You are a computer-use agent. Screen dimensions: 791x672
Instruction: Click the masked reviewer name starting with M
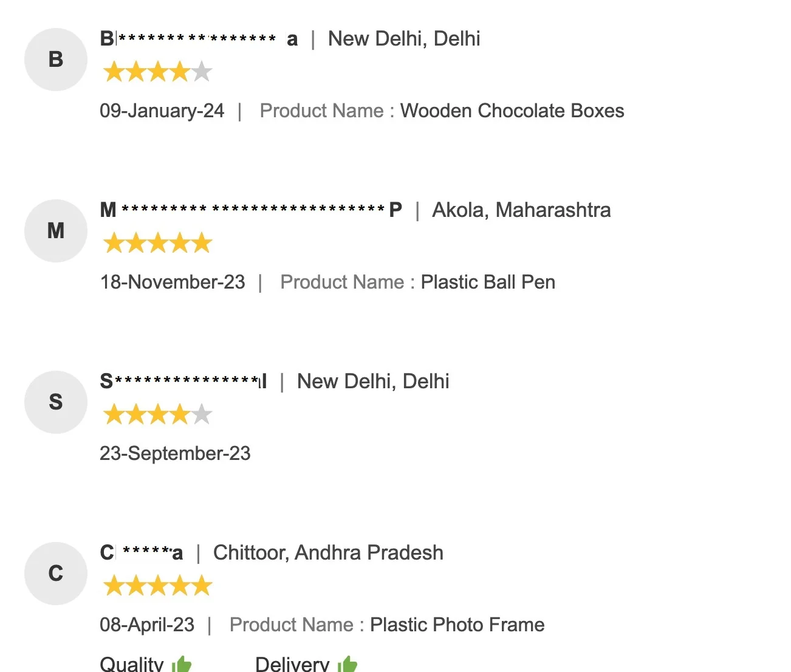pyautogui.click(x=251, y=210)
